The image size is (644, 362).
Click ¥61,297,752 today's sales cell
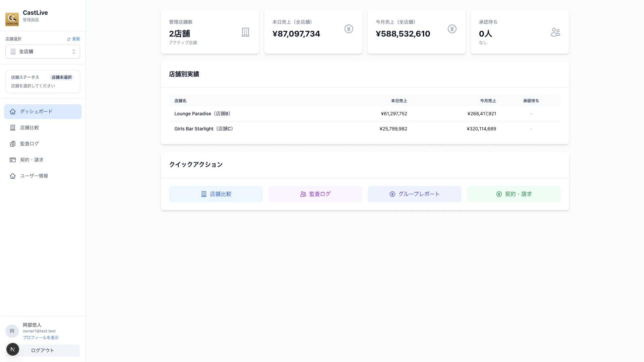tap(394, 114)
